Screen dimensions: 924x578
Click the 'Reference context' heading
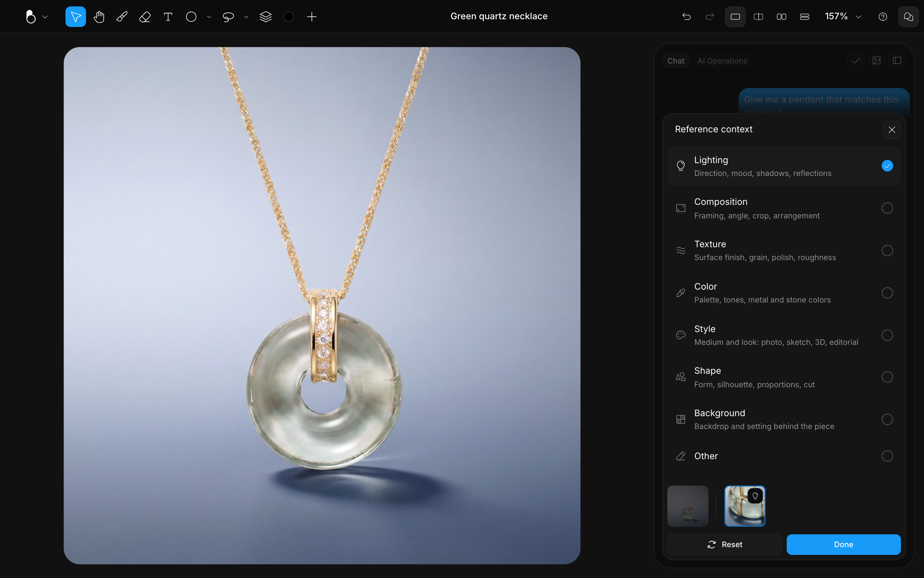714,129
